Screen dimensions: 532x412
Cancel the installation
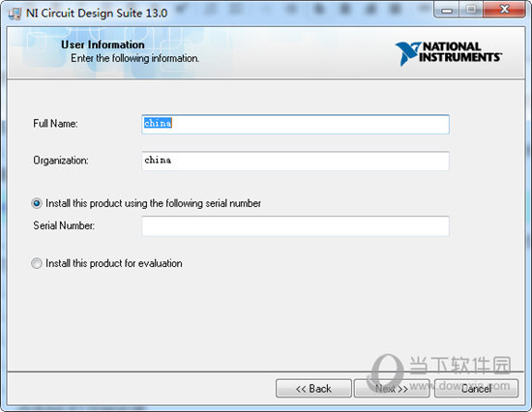point(476,388)
